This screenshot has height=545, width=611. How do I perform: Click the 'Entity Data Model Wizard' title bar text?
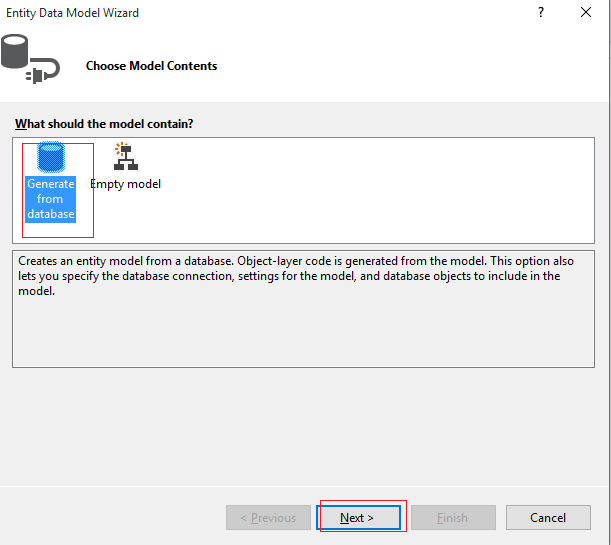[73, 13]
